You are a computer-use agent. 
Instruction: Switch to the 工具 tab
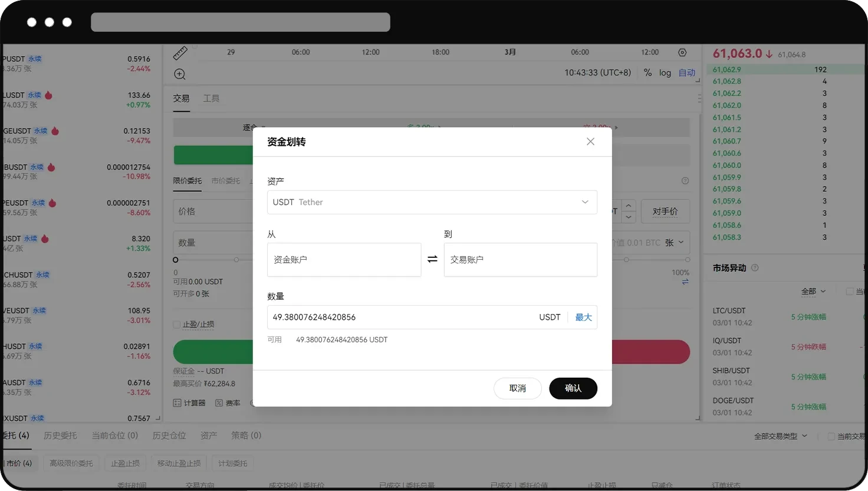211,98
